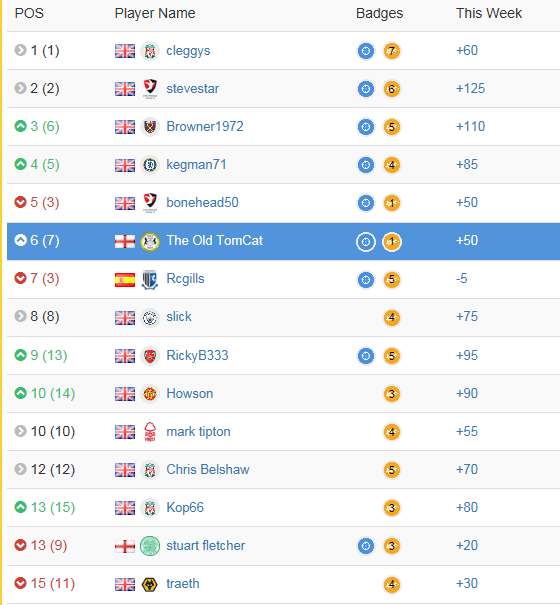The width and height of the screenshot is (560, 605).
Task: Select the This Week column header
Action: point(489,14)
